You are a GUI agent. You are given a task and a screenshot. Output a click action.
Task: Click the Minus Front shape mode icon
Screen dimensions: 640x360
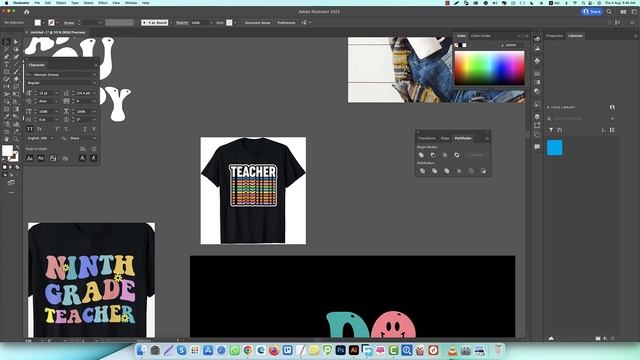tap(433, 155)
